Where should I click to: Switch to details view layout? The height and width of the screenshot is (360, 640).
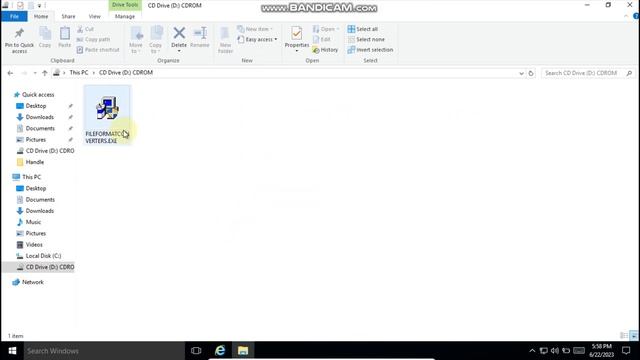pos(624,336)
